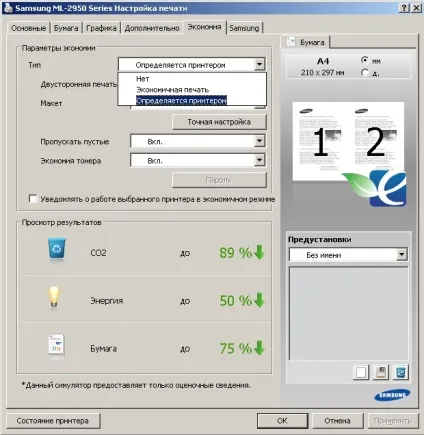This screenshot has height=435, width=424.
Task: Select the д. inches radio button
Action: (365, 72)
